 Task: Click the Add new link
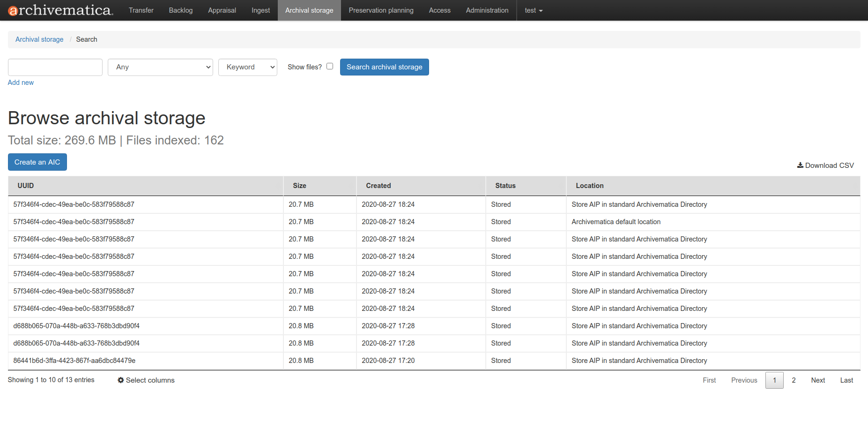coord(21,83)
